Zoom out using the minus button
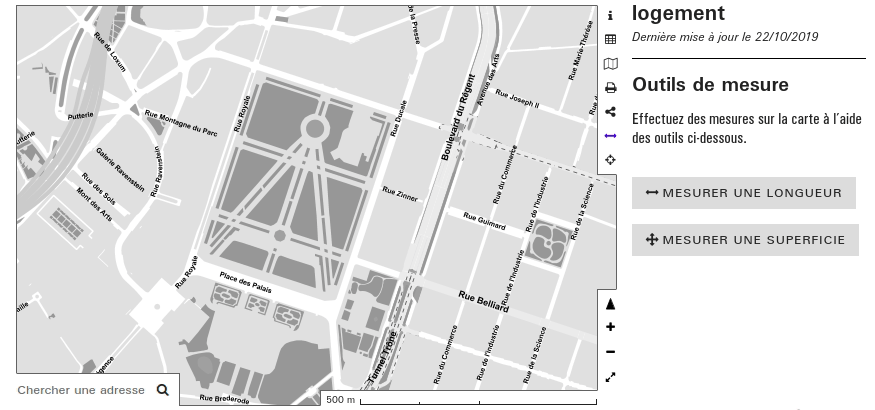Viewport: 875px width, 410px height. pyautogui.click(x=610, y=352)
